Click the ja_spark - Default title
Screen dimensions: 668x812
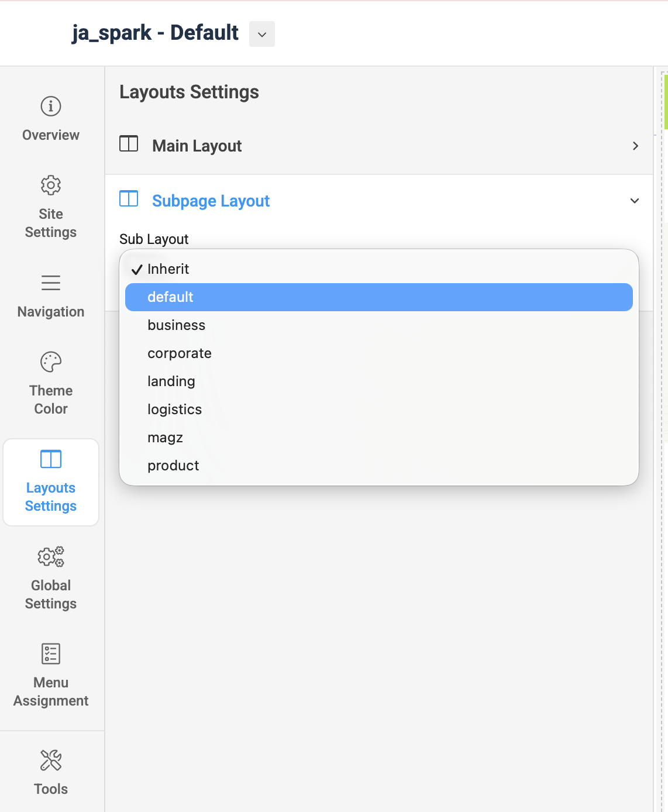click(155, 33)
